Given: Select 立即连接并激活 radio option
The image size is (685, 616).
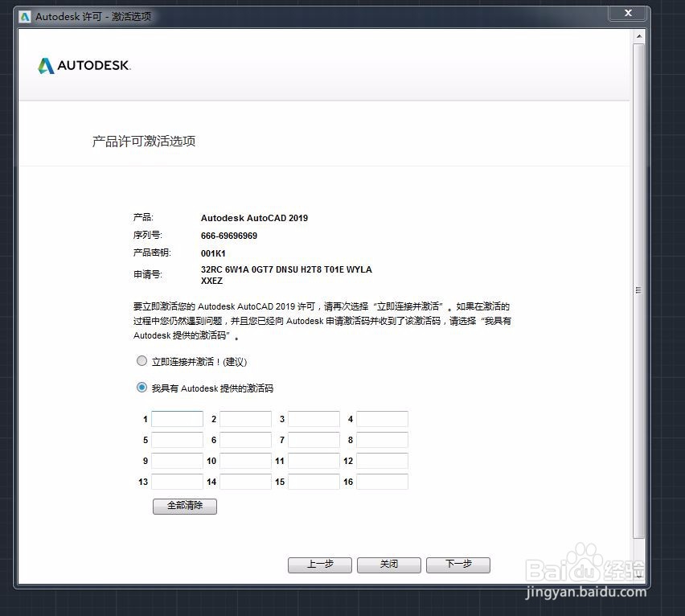Looking at the screenshot, I should coord(142,361).
